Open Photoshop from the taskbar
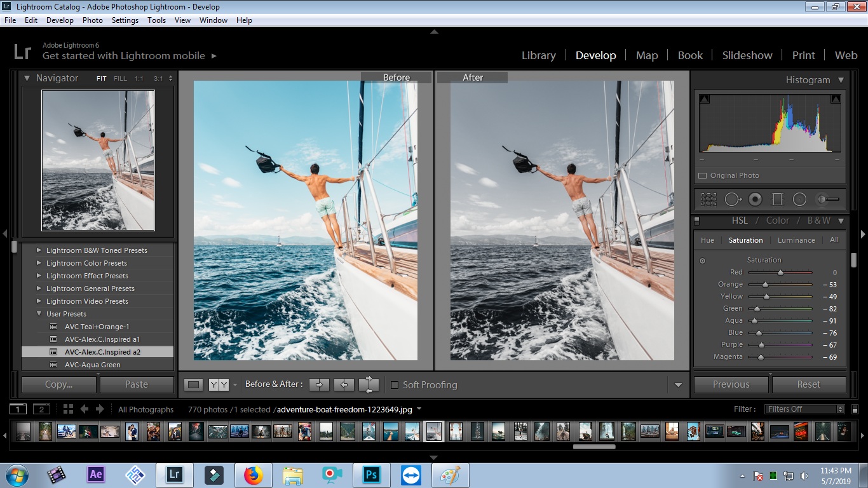The height and width of the screenshot is (488, 868). pos(370,474)
